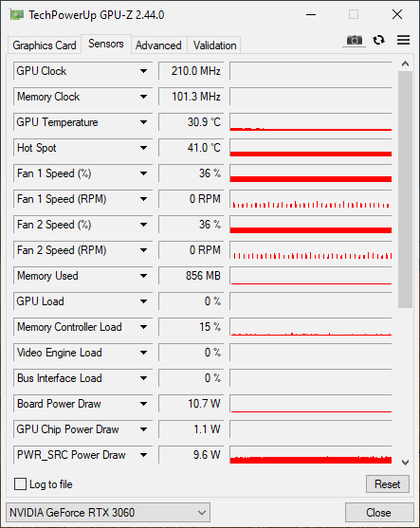Expand the Board Power Draw dropdown
420x528 pixels.
[143, 404]
